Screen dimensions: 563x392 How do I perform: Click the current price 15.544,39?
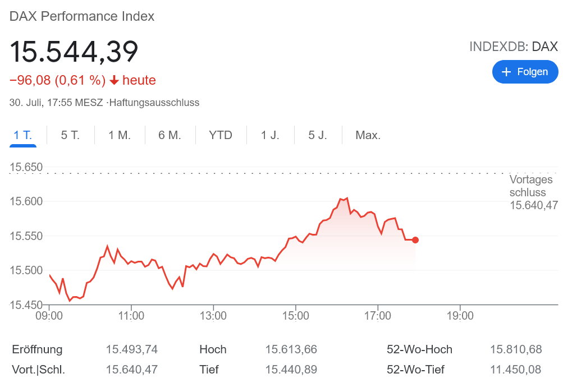[x=74, y=52]
